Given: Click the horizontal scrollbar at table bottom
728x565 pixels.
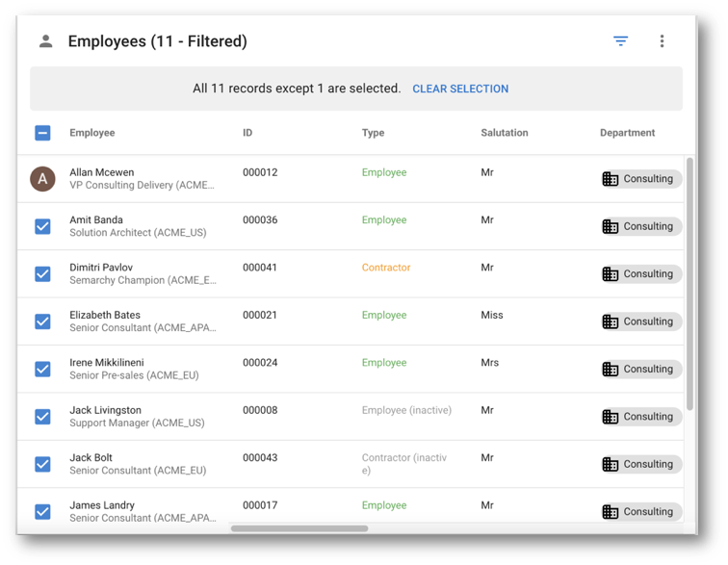Looking at the screenshot, I should point(299,528).
